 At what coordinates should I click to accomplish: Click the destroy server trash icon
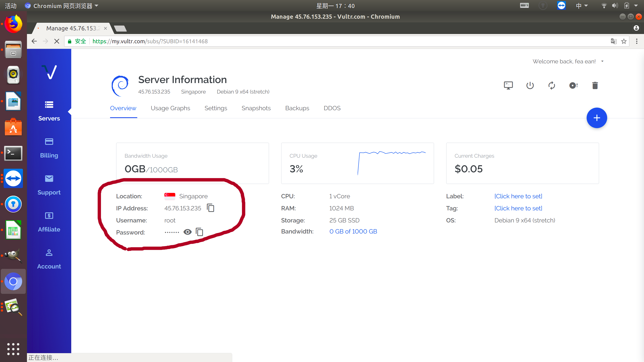click(x=595, y=85)
